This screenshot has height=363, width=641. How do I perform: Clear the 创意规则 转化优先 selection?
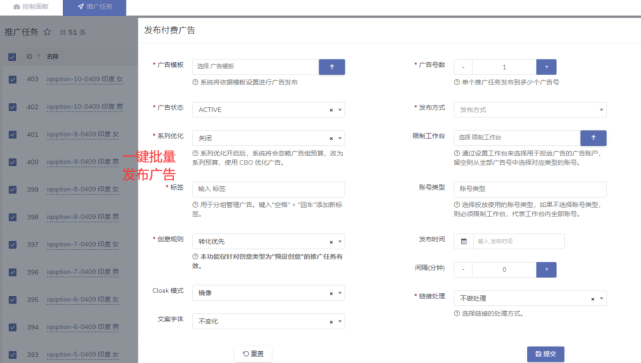pos(331,242)
